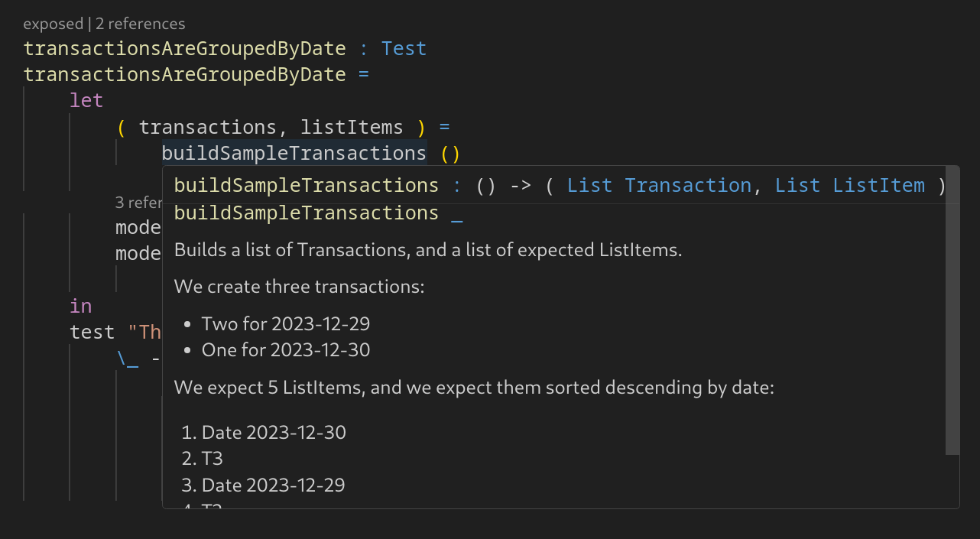
Task: Place cursor on the let keyword
Action: click(86, 100)
